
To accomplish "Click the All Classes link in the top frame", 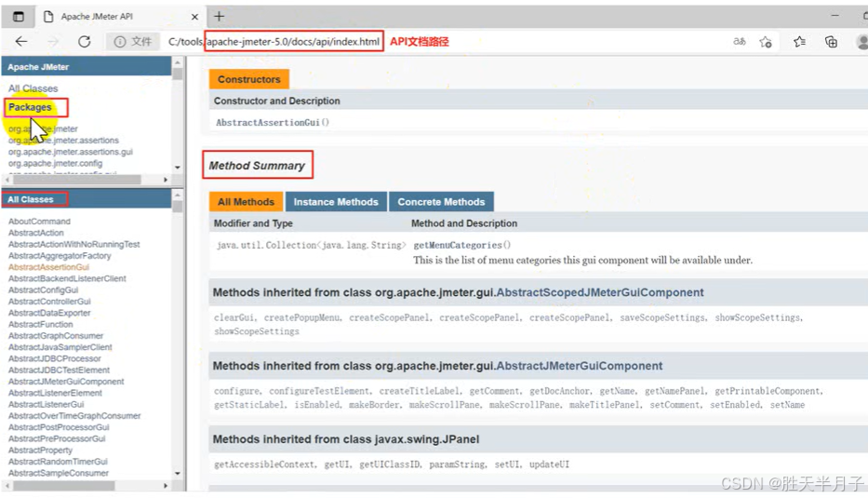I will click(33, 88).
